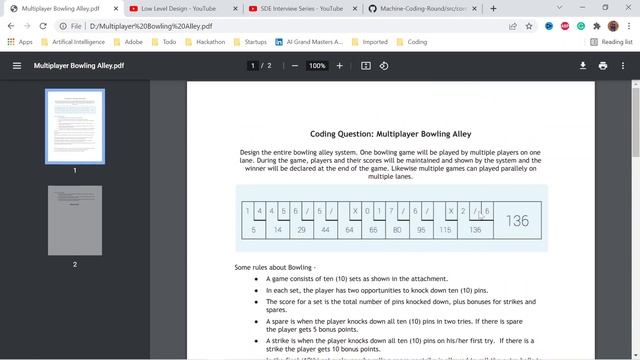Toggle the PDF sidebar hamburger menu

coord(17,66)
